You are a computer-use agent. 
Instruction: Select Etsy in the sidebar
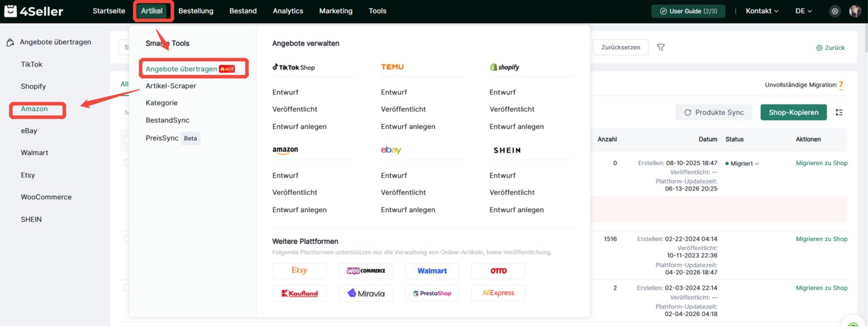click(28, 175)
